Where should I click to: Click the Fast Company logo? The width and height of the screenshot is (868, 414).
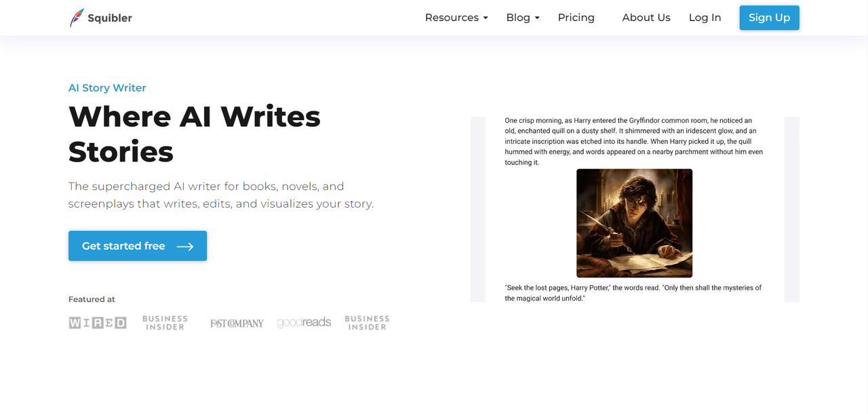[x=237, y=324]
